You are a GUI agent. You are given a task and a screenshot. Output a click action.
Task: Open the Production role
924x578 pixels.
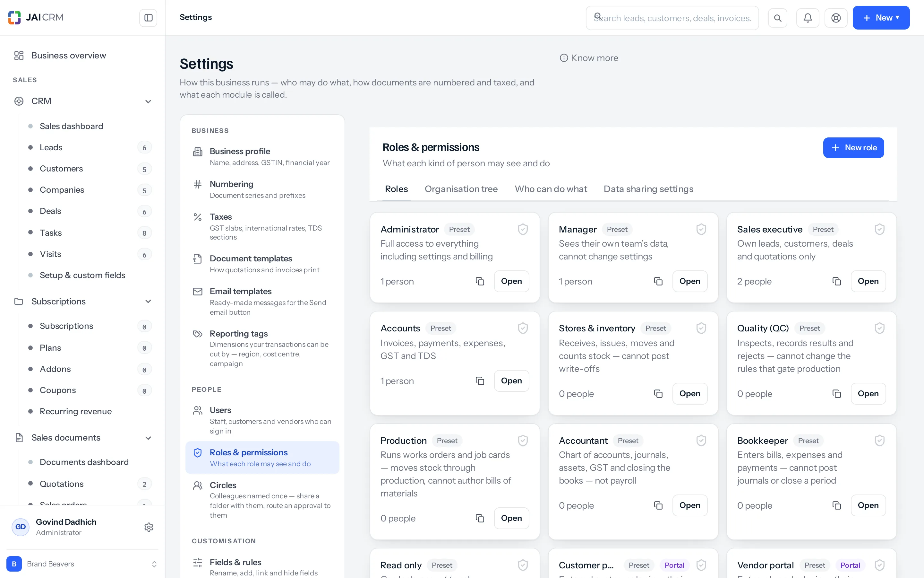pyautogui.click(x=511, y=518)
